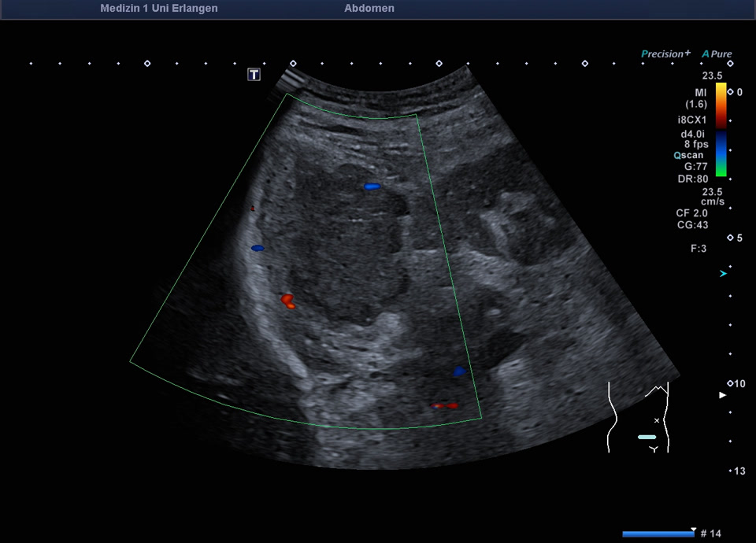Click the color Doppler velocity scale bar

[x=721, y=130]
